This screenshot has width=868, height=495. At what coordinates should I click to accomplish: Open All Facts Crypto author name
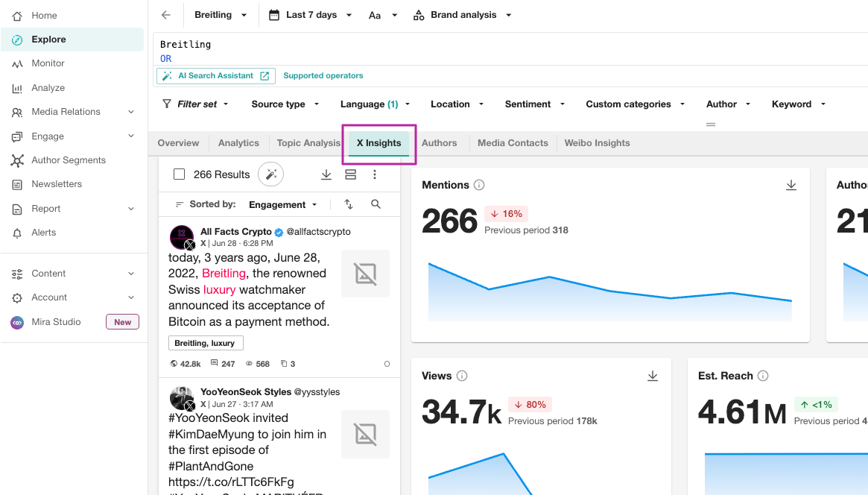236,231
